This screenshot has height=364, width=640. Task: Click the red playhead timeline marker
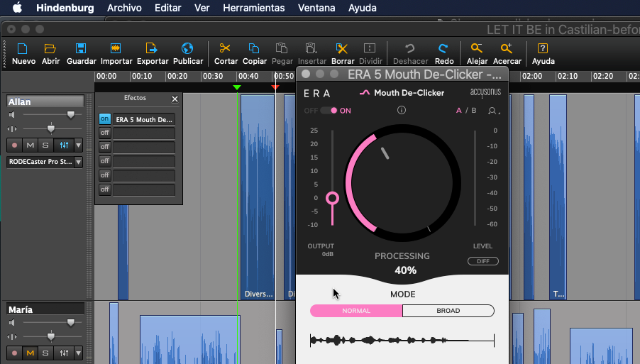tap(275, 87)
